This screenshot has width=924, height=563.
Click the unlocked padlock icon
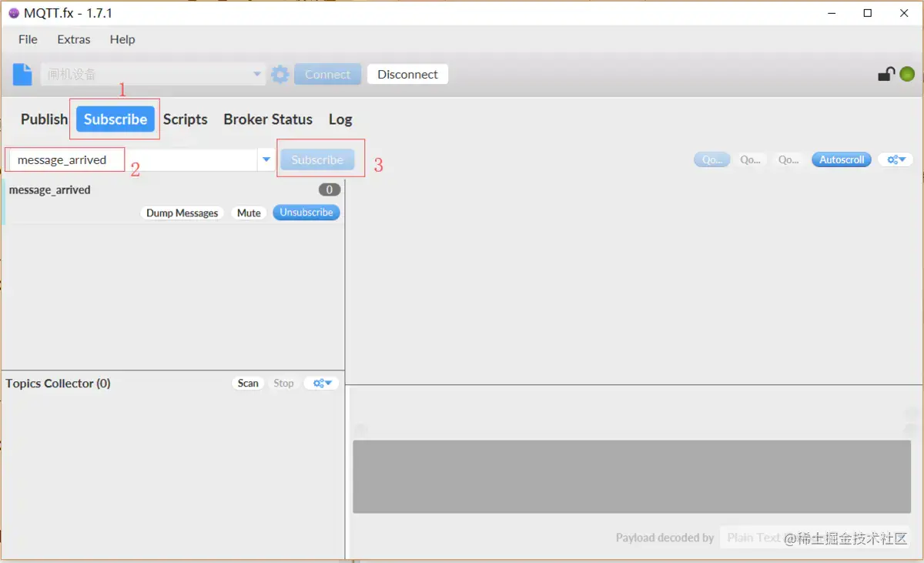886,74
